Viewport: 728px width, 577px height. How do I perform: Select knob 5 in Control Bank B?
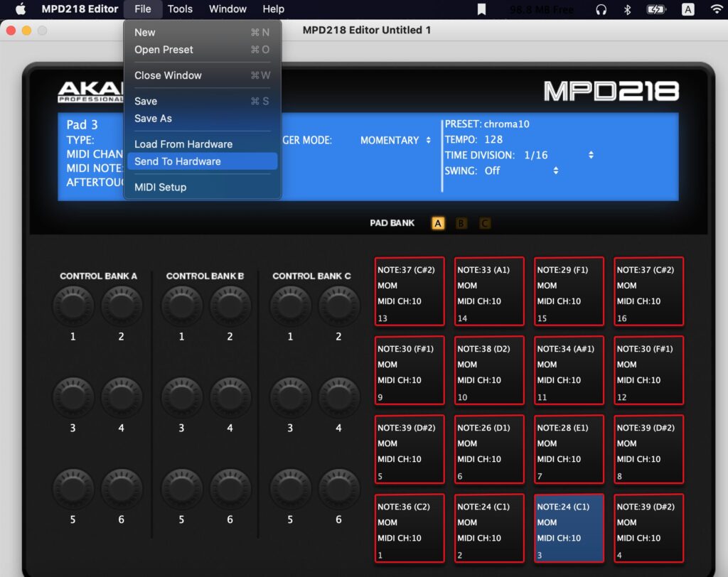click(x=181, y=488)
